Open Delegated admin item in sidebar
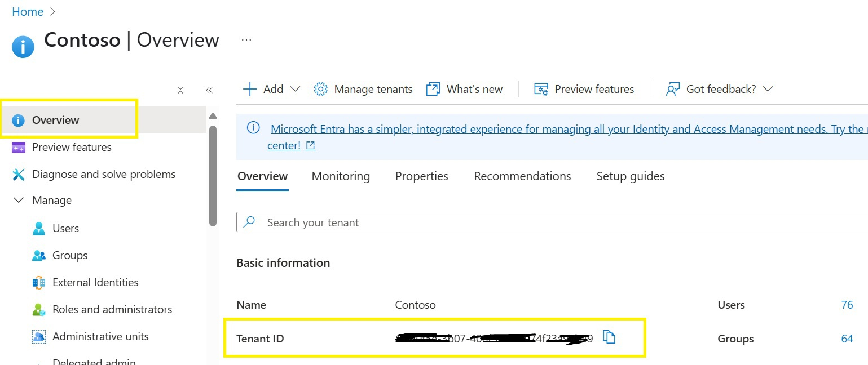This screenshot has width=868, height=365. point(94,362)
